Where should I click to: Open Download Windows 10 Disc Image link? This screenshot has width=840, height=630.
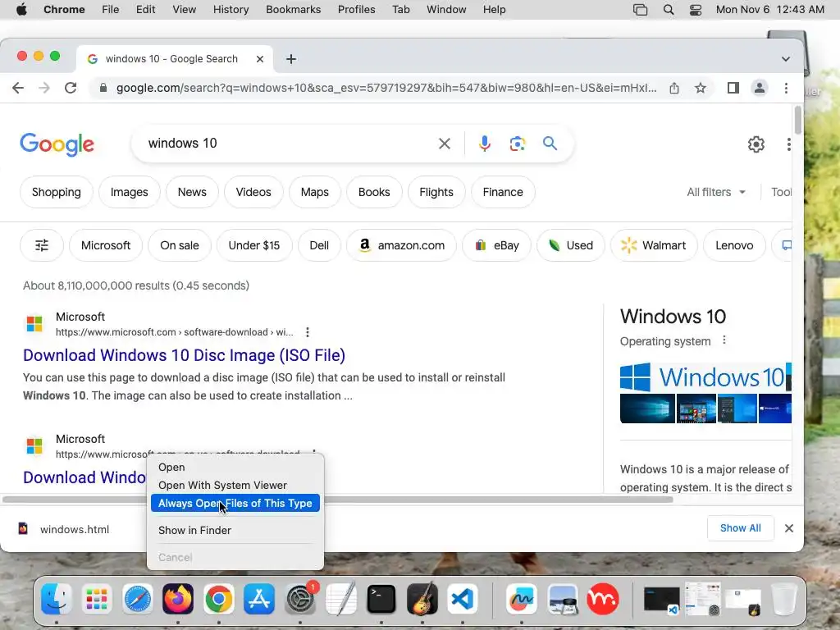click(x=185, y=355)
